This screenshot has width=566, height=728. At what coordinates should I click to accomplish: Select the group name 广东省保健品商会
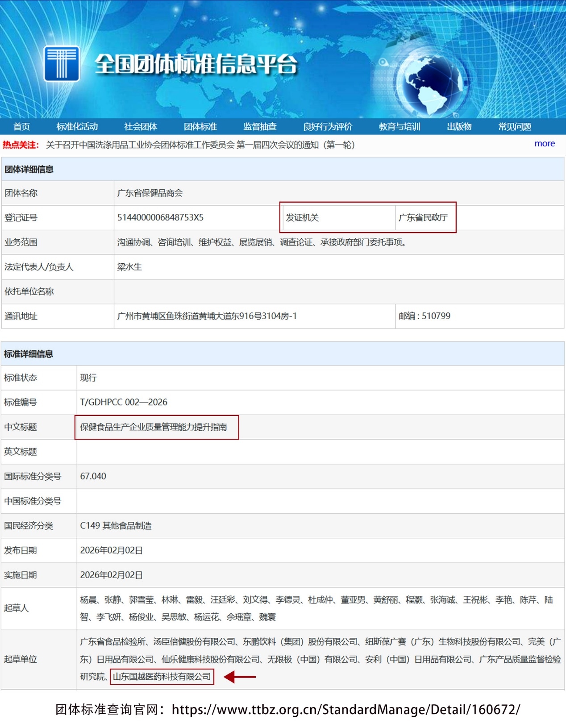150,193
